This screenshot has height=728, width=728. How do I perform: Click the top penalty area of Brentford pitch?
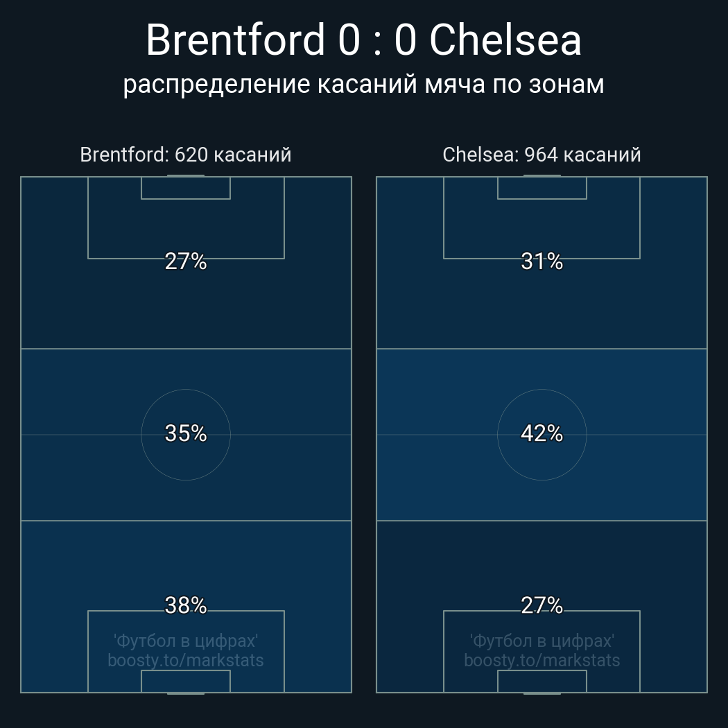pyautogui.click(x=186, y=227)
